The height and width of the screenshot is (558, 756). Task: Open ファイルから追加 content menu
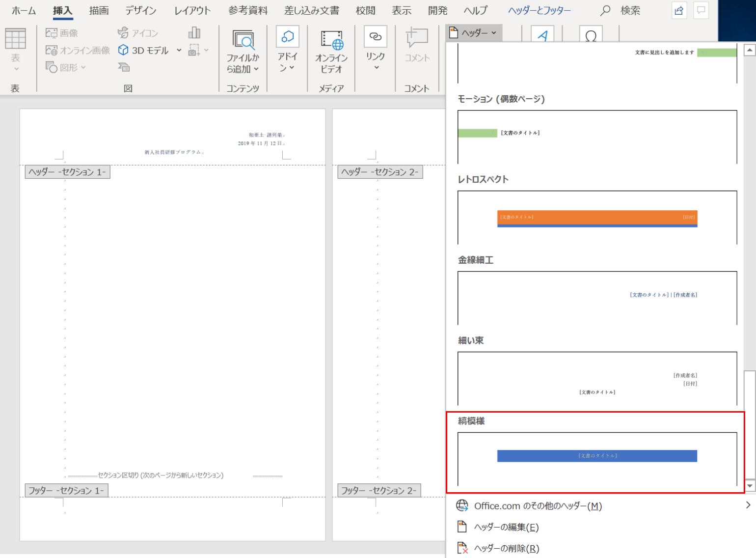[x=243, y=52]
